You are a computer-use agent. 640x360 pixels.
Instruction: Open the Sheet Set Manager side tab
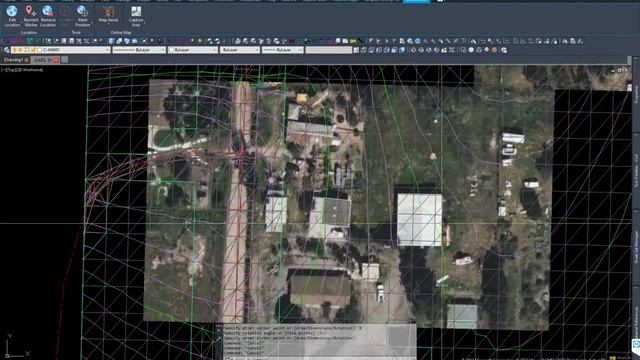pos(636,247)
